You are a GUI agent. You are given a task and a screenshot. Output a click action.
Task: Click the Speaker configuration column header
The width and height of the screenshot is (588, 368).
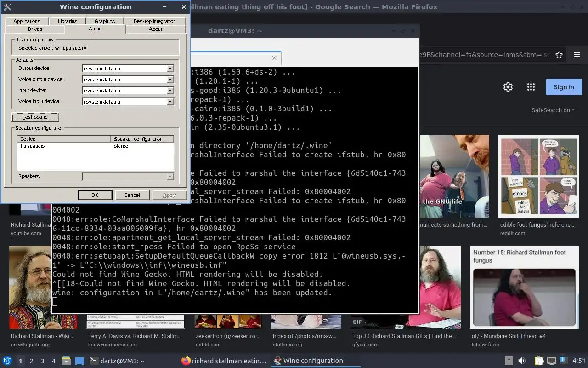pos(142,139)
